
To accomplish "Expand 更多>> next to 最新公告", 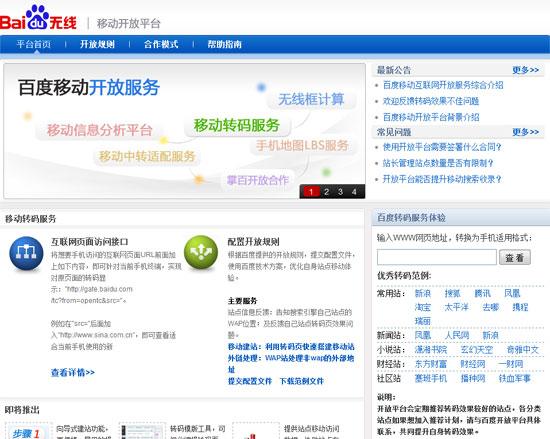I will (x=525, y=70).
